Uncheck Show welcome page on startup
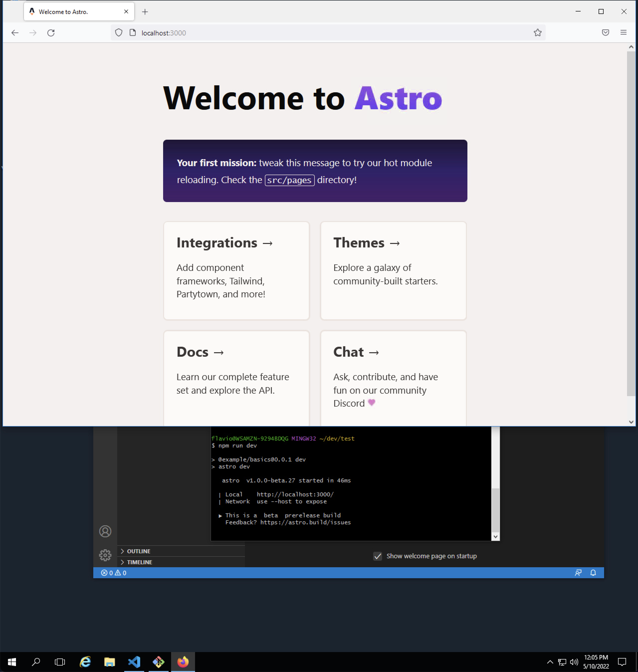Viewport: 638px width, 672px height. pos(377,556)
